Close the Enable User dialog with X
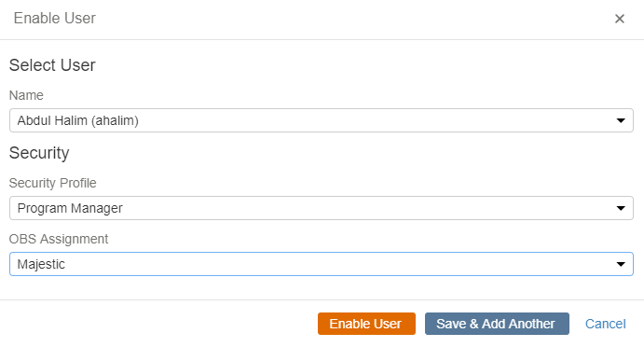 (620, 19)
